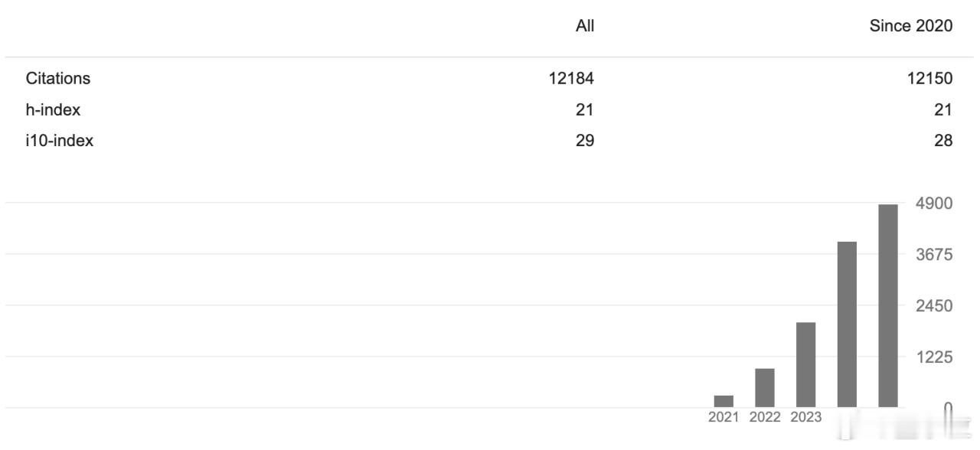Click the 2021 citation bar
Viewport: 980px width, 450px height.
(724, 401)
